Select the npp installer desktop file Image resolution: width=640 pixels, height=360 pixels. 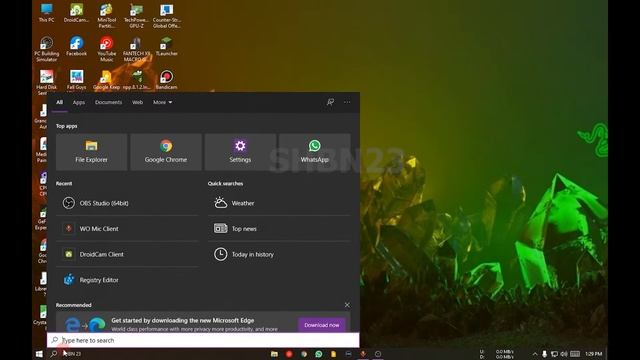click(x=136, y=80)
